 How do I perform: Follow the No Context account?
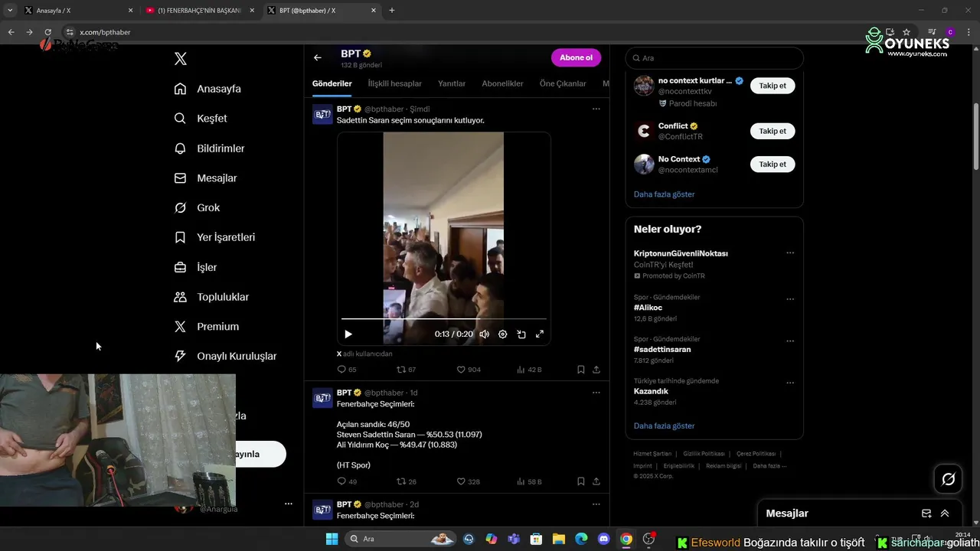[x=773, y=165]
